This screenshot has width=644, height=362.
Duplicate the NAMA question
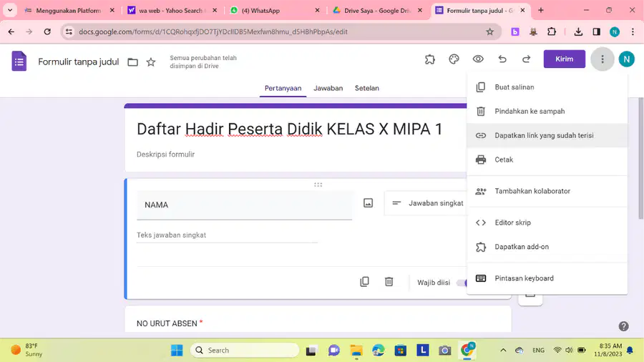click(x=364, y=282)
